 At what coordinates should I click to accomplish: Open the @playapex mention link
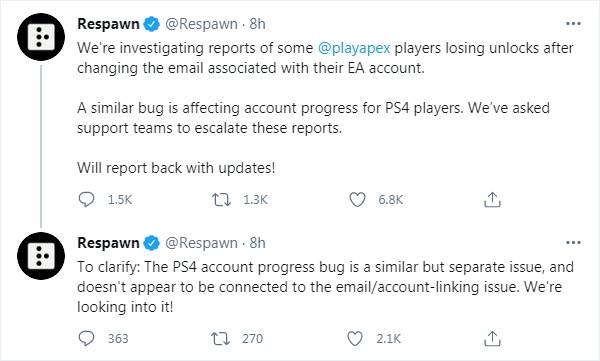pos(354,48)
